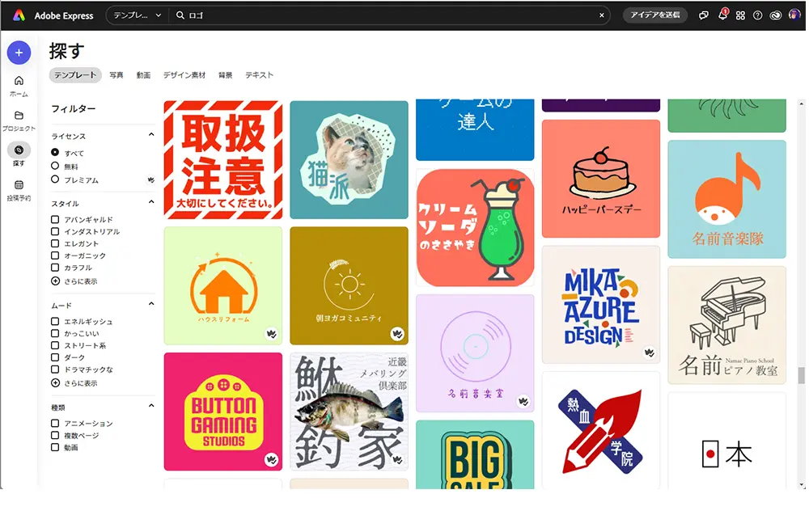Select the プレミアム license radio button
Viewport: 809px width, 532px height.
55,179
